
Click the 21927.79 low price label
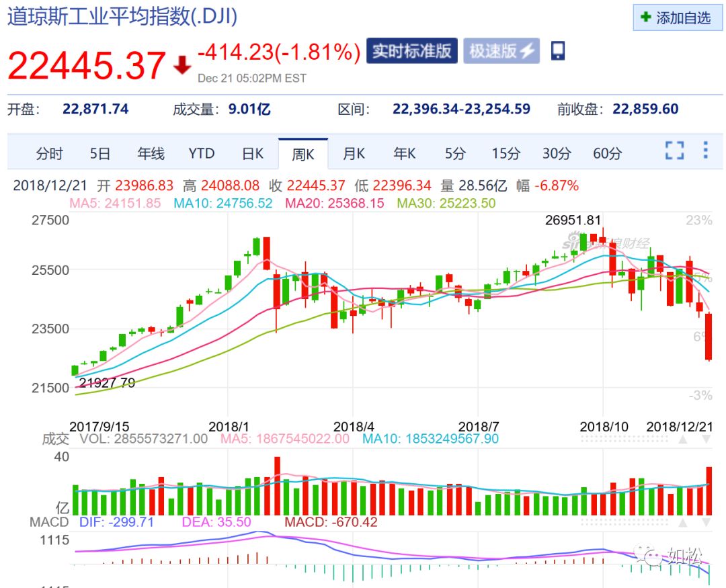pos(107,382)
